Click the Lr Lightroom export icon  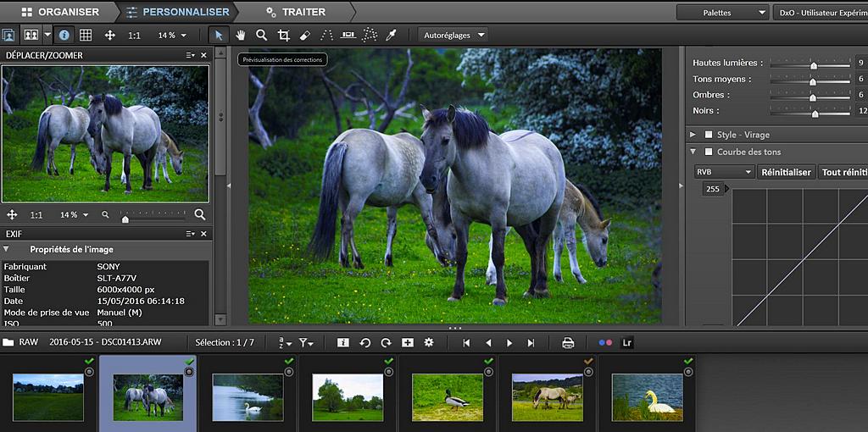[x=626, y=343]
